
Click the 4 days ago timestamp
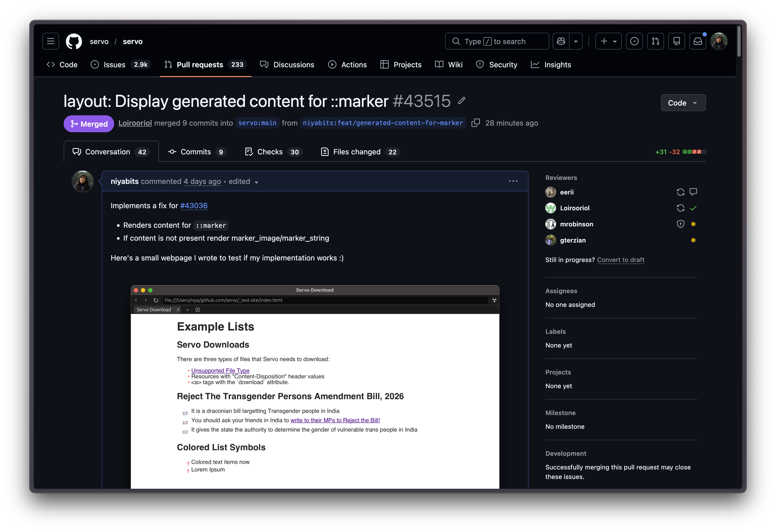202,181
